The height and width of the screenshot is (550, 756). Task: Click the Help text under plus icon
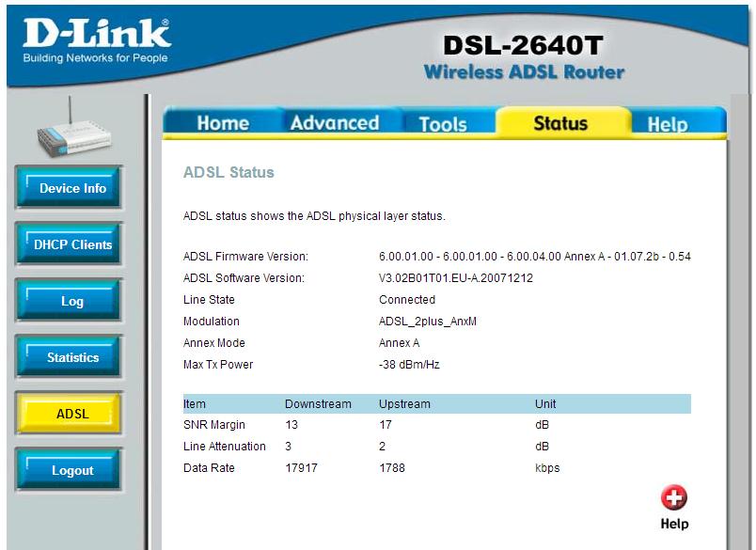(x=674, y=524)
